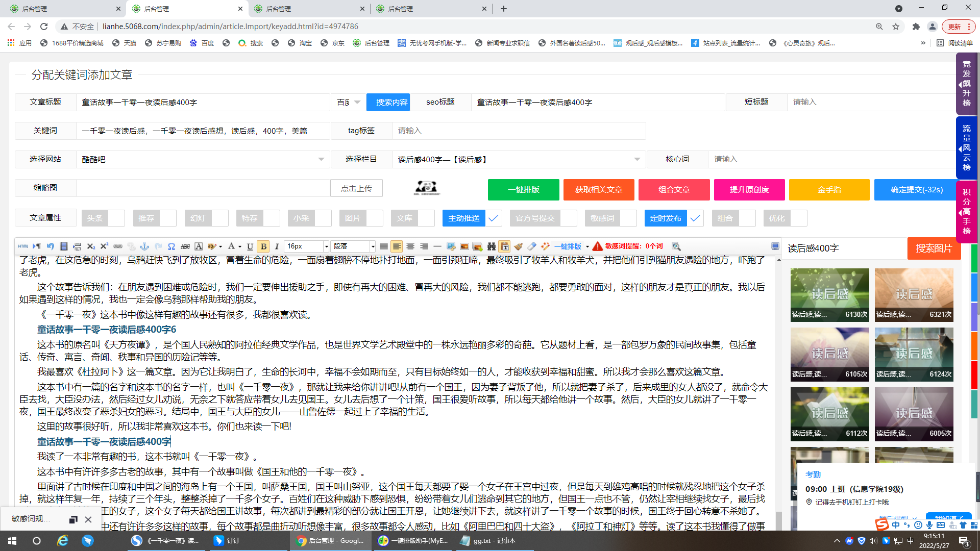This screenshot has width=980, height=551.
Task: Insert multiple images into editor
Action: tap(478, 246)
